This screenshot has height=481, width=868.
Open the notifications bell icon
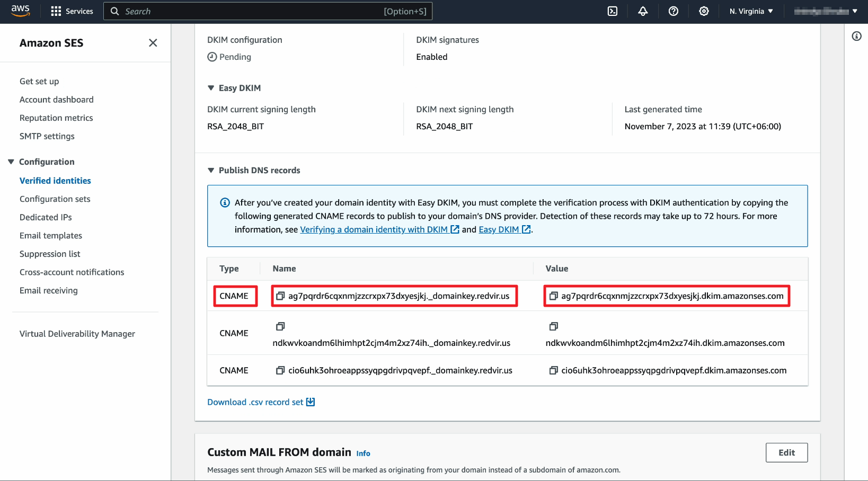(643, 11)
